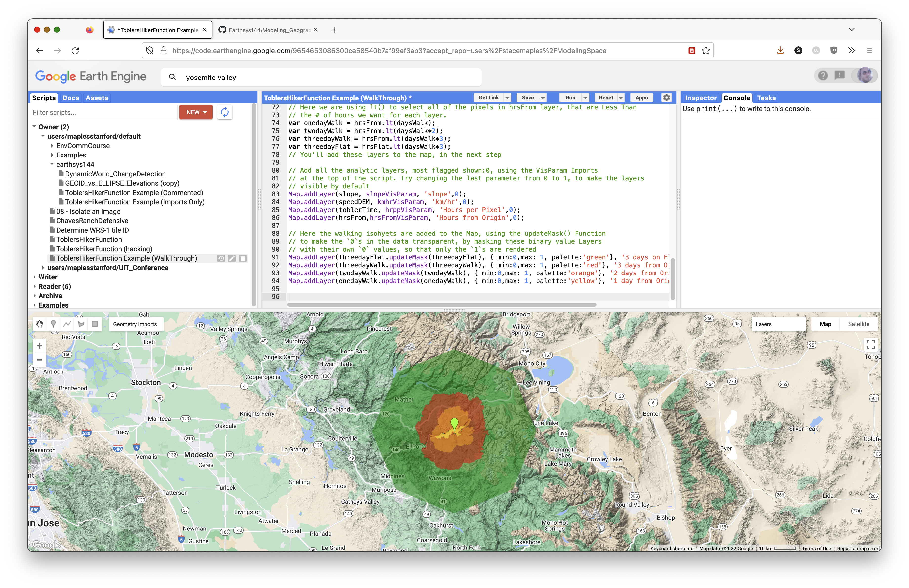Switch to Earthsys144 GitHub browser tab
Viewport: 909px width, 588px height.
coord(269,30)
